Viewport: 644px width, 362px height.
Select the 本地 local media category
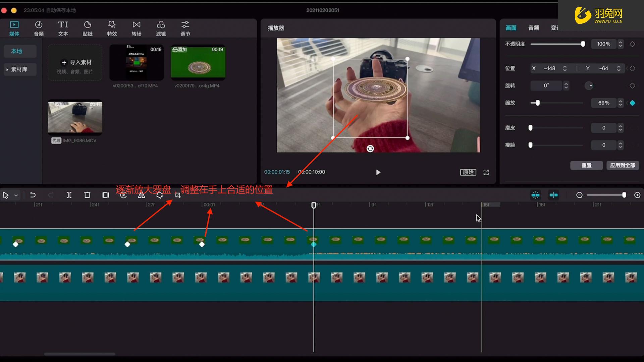(20, 51)
